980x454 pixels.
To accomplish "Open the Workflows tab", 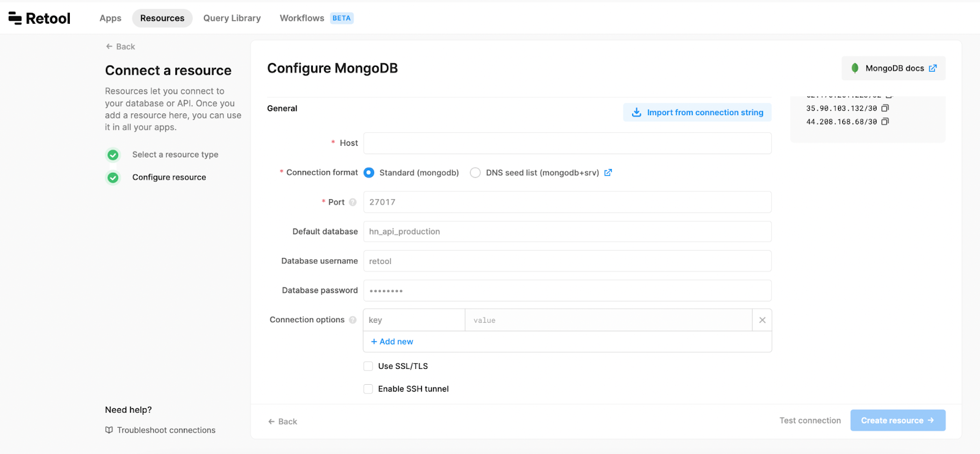I will (x=302, y=18).
